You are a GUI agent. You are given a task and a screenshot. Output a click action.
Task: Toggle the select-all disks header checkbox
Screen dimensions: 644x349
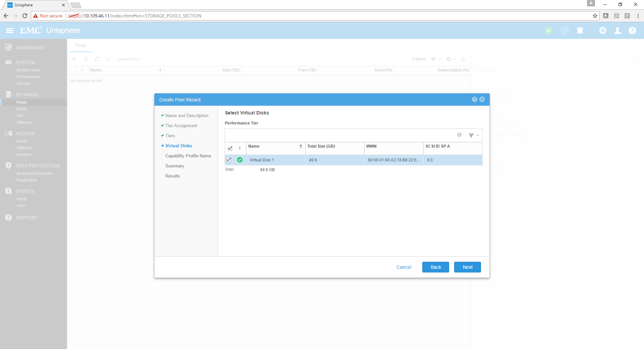pos(230,148)
